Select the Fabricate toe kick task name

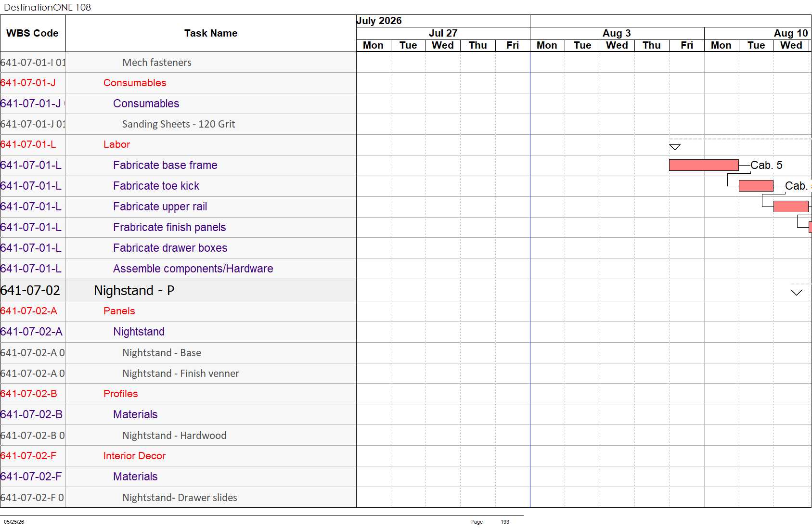(x=156, y=186)
